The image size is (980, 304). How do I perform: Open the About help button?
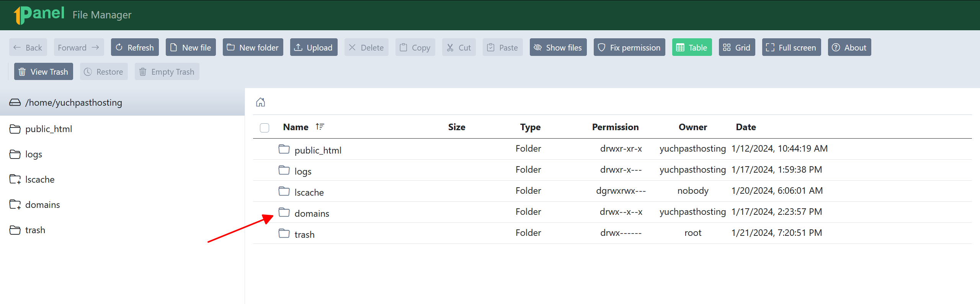coord(849,47)
